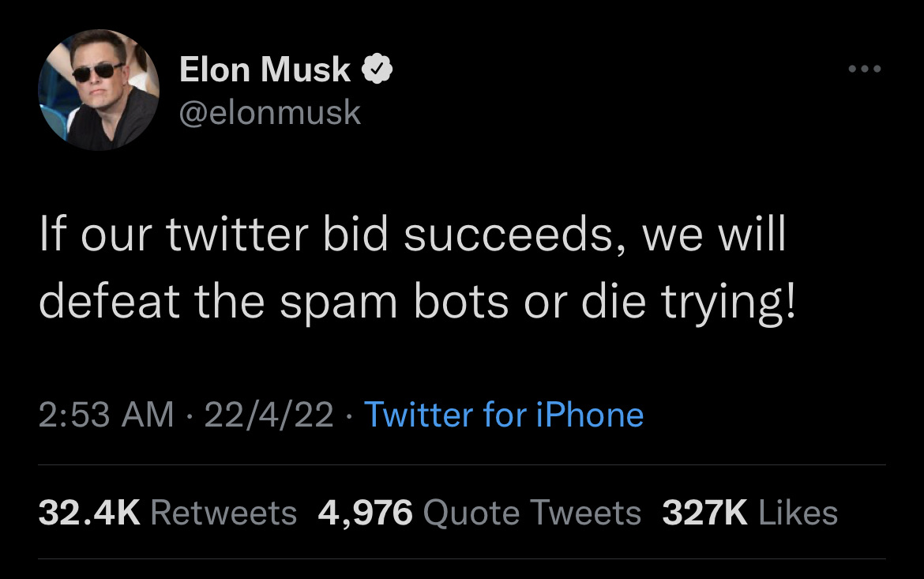
Task: Click the 32.4K retweet count number
Action: (x=89, y=513)
